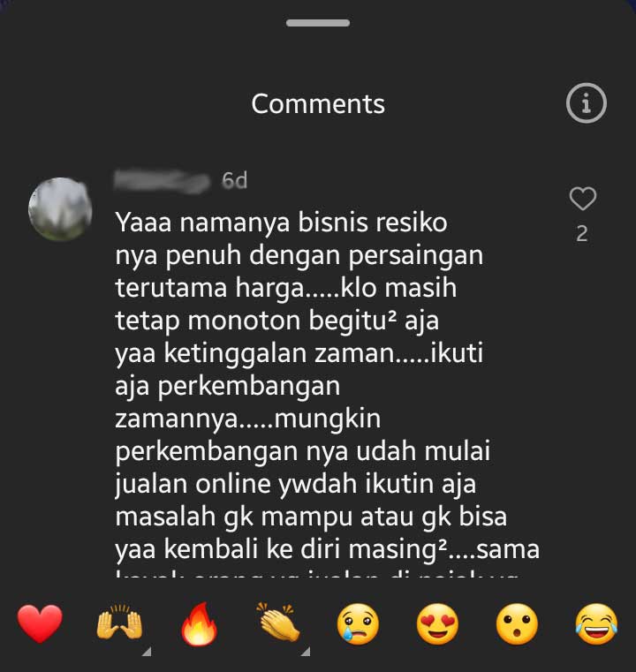React with the surprised face emoji

517,624
